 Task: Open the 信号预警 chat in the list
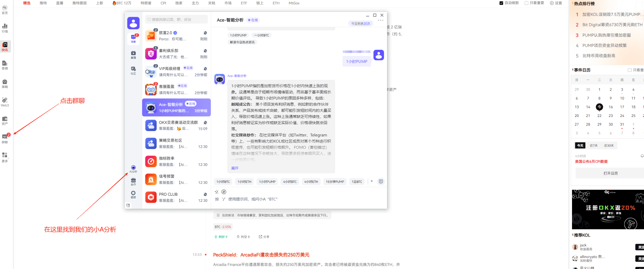click(176, 179)
